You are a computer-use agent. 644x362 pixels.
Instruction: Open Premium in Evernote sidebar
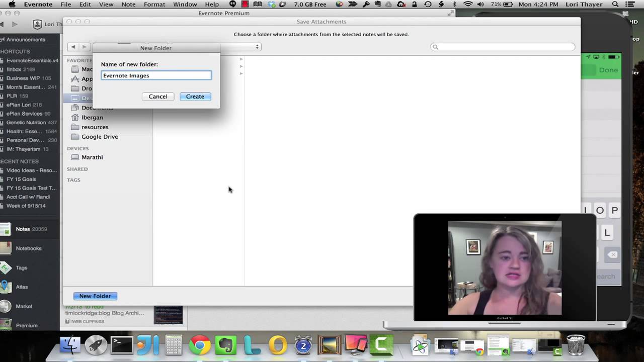(x=26, y=325)
